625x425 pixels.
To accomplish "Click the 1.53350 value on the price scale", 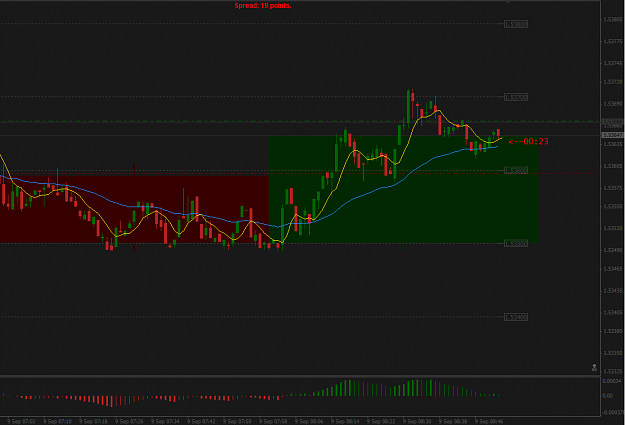I will [613, 353].
